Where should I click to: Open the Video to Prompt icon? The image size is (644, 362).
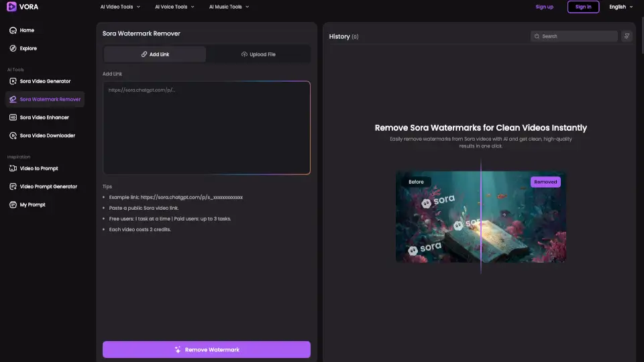pos(13,168)
